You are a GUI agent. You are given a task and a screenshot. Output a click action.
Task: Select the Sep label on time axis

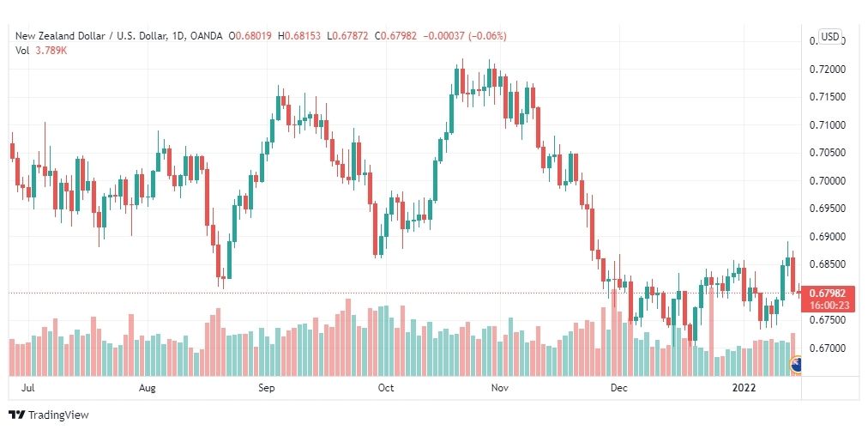tap(266, 388)
